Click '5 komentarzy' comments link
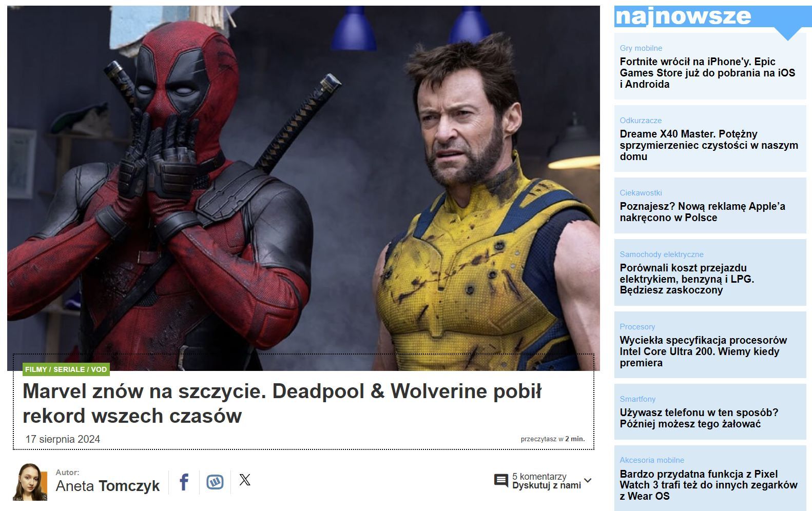Screen dimensions: 812x511 (539, 476)
